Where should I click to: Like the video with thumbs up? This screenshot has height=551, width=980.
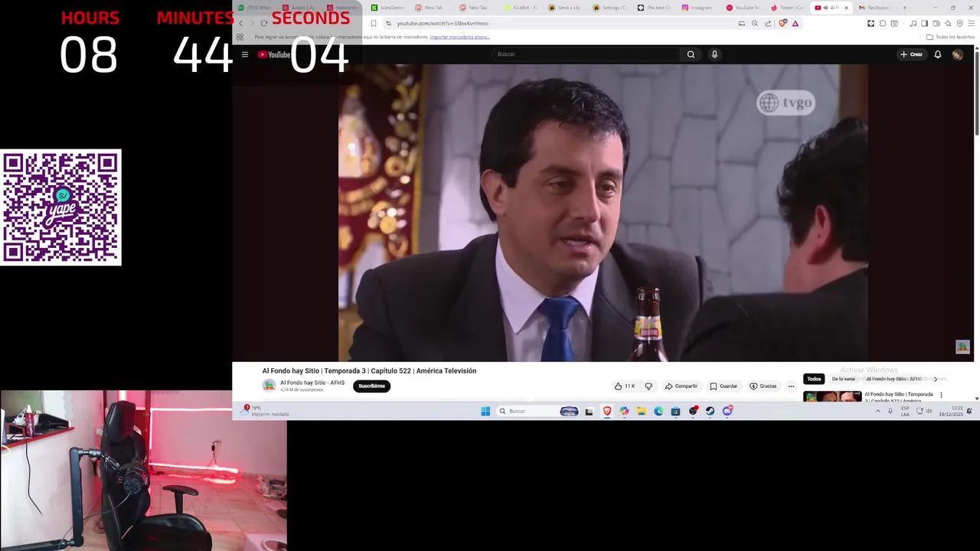[x=625, y=386]
